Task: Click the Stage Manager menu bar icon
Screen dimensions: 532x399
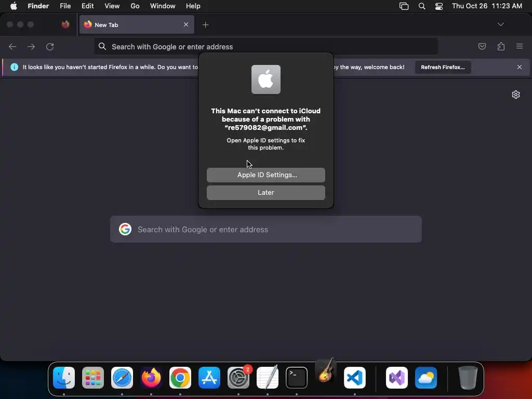Action: coord(404,6)
